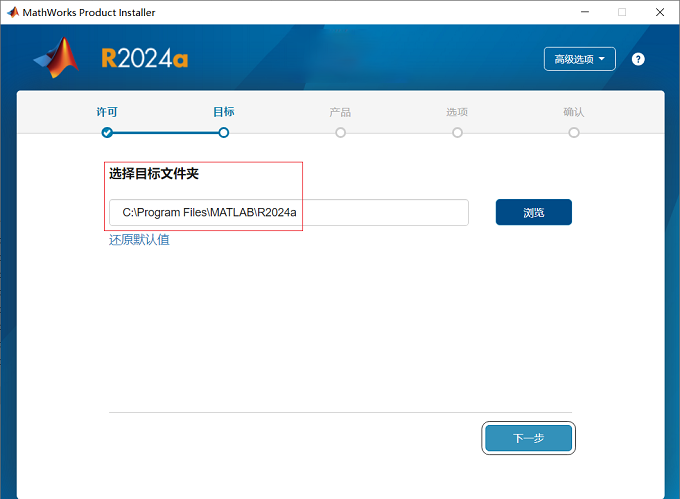Select the 选项 step tab
Viewport: 680px width, 499px height.
pos(457,112)
